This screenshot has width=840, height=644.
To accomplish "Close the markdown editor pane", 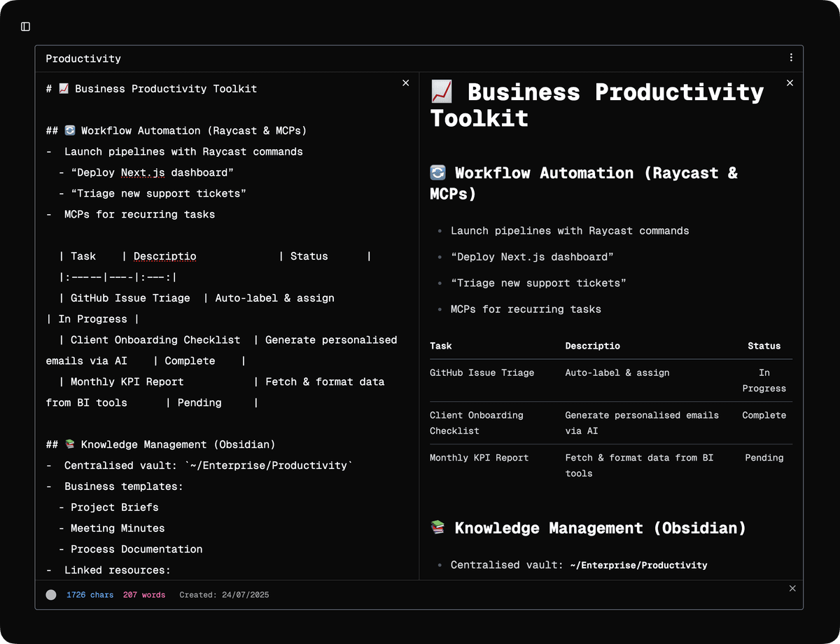I will click(x=405, y=83).
